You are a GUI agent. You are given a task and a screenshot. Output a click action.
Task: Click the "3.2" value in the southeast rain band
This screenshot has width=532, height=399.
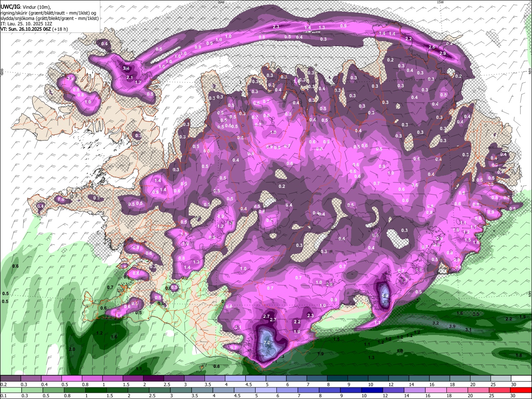(x=436, y=323)
